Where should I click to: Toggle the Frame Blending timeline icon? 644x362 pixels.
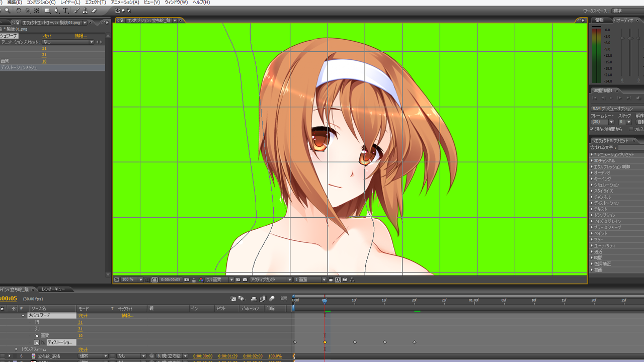(x=263, y=299)
